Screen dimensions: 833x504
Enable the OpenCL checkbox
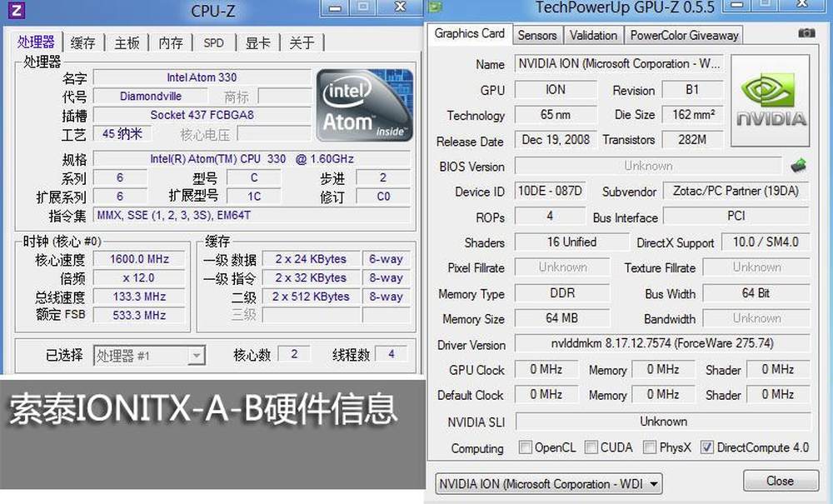[x=525, y=447]
